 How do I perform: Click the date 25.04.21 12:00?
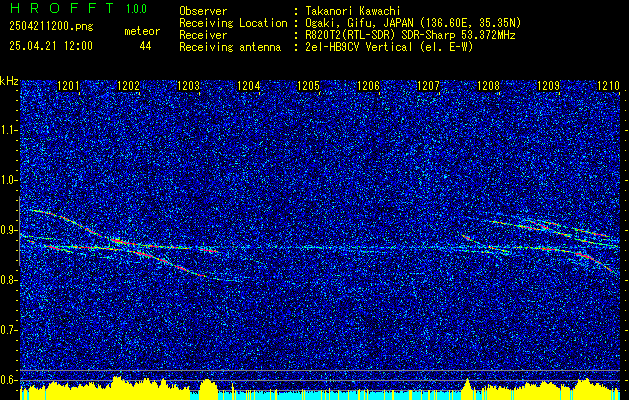[x=51, y=46]
